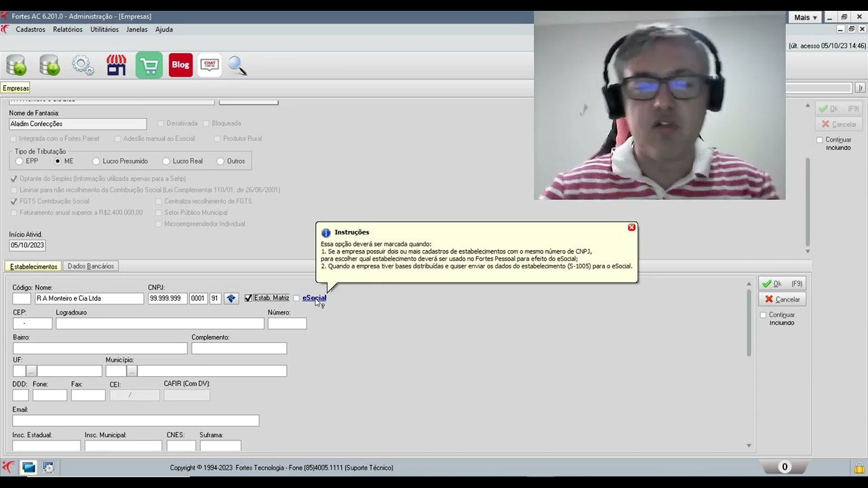
Task: Open the Cadastros menu
Action: (31, 29)
